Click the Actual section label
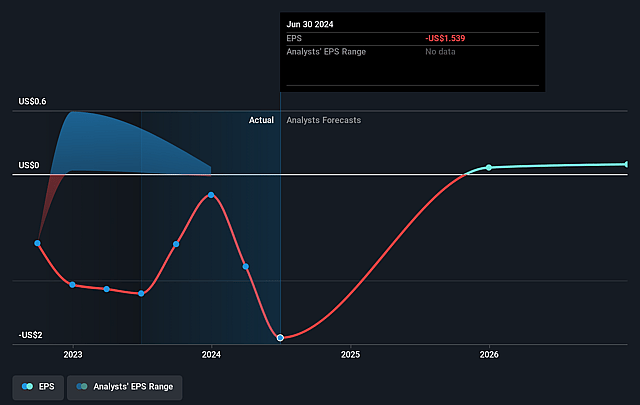640x405 pixels. (261, 120)
